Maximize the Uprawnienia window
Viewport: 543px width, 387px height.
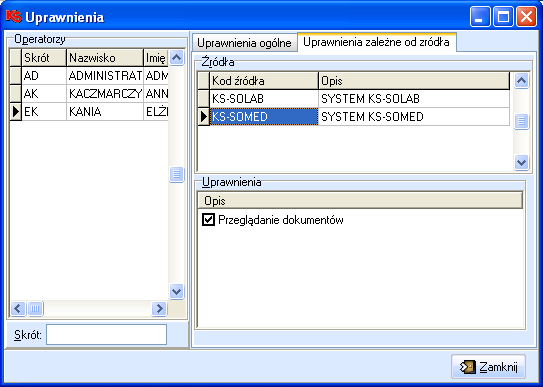[504, 17]
